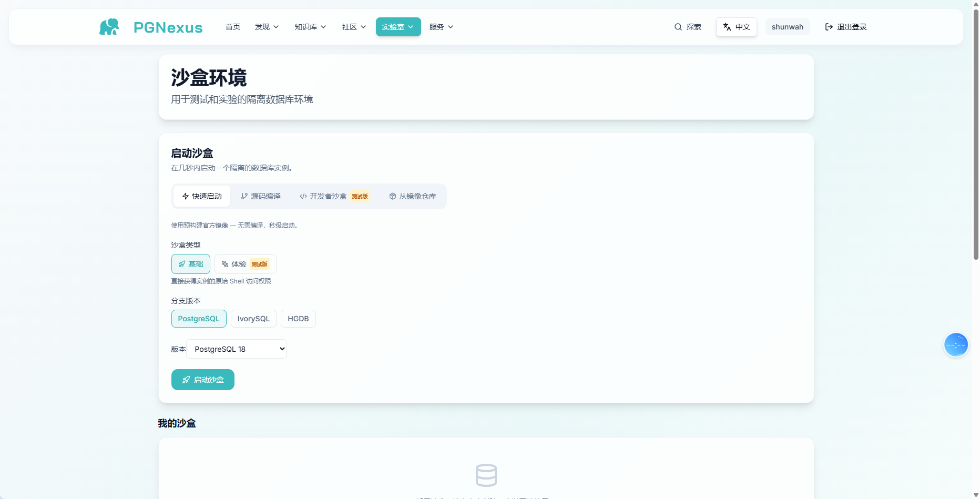This screenshot has height=499, width=980.
Task: Click the 退出登录 link
Action: coord(846,27)
